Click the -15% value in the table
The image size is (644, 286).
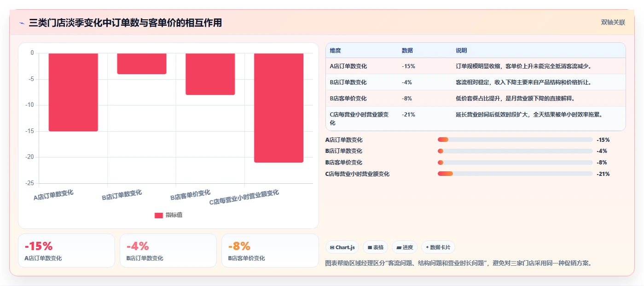408,66
